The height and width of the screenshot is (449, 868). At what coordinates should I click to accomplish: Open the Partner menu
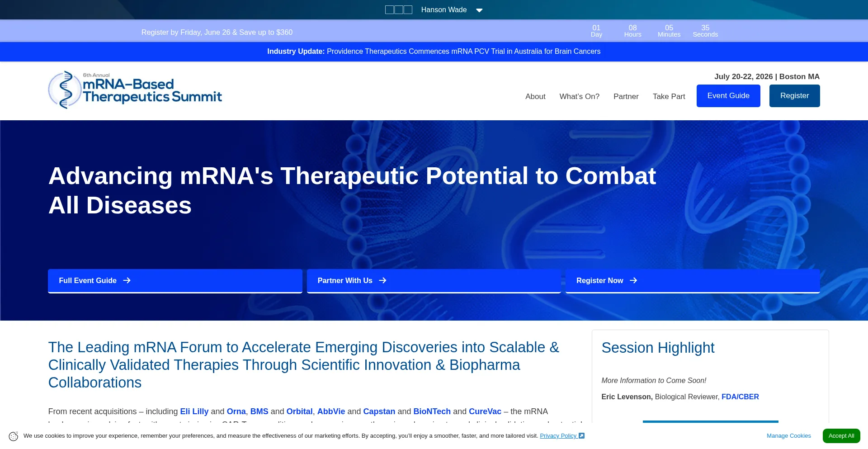click(626, 96)
